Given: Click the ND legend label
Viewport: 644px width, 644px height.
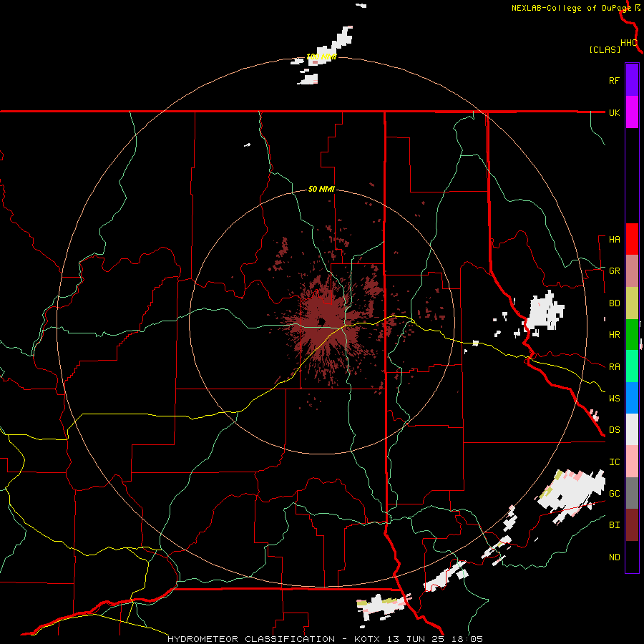Looking at the screenshot, I should 614,557.
